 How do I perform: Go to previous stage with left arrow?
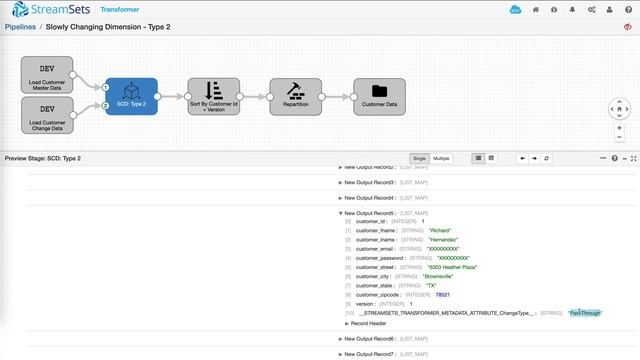522,158
